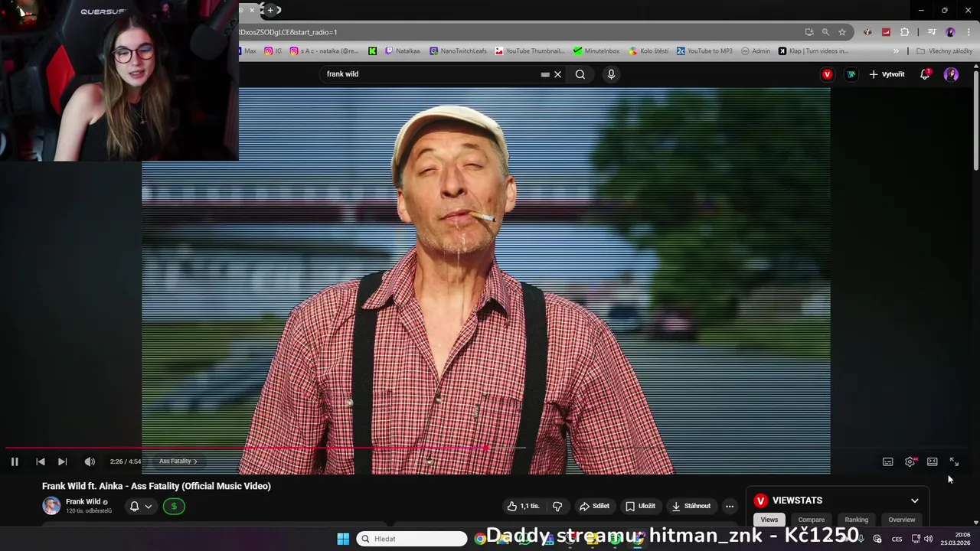Open the on-screen keyboard icon in search
The width and height of the screenshot is (980, 551).
(545, 74)
